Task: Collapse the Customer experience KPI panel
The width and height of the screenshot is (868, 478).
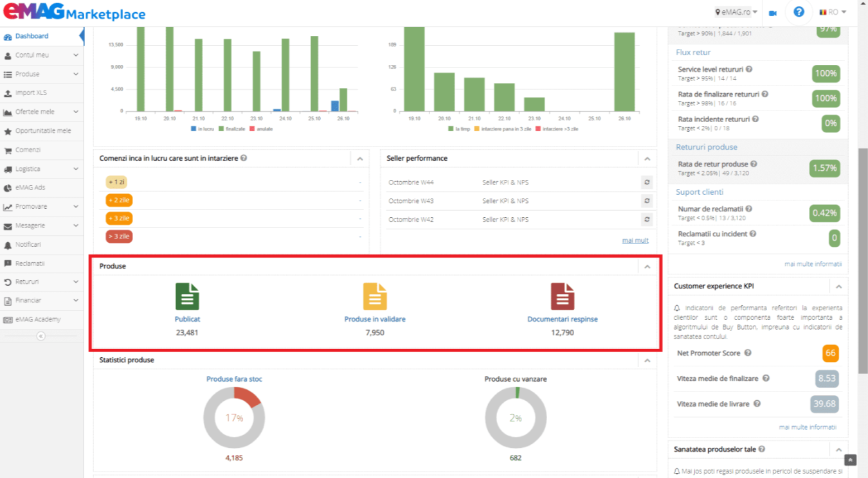Action: [x=839, y=287]
